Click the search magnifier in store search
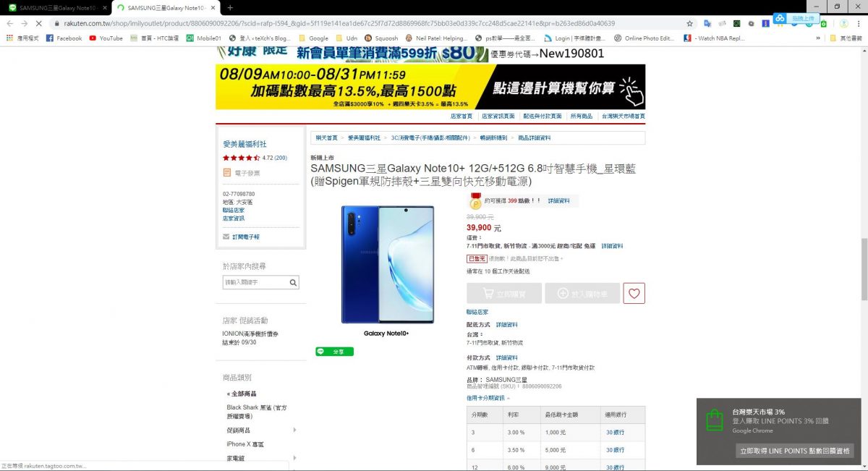Image resolution: width=868 pixels, height=471 pixels. pyautogui.click(x=293, y=283)
